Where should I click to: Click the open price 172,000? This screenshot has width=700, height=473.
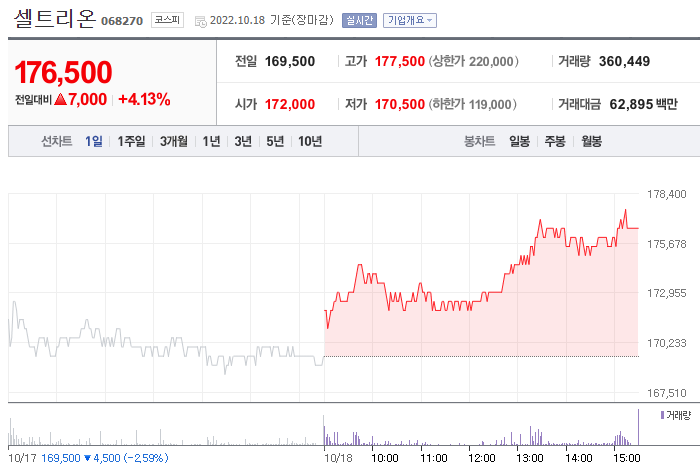tap(290, 104)
